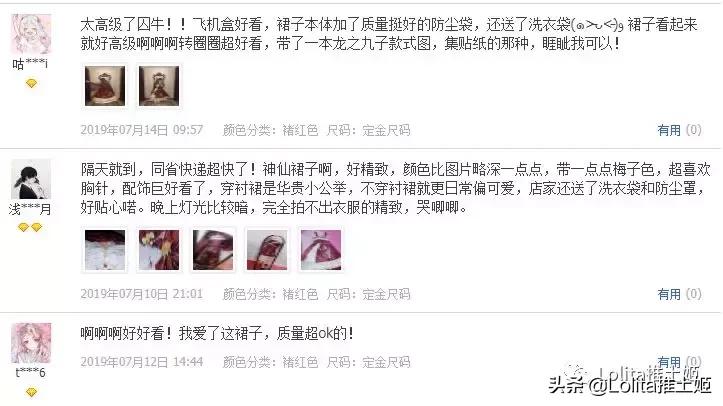Open the second dress photo in the top review
The image size is (723, 406).
pyautogui.click(x=159, y=86)
